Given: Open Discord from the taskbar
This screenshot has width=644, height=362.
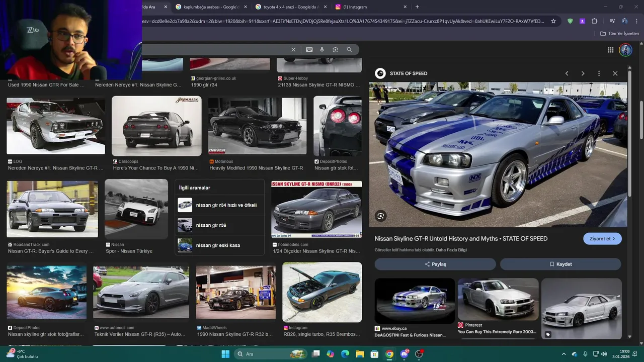Looking at the screenshot, I should point(404,354).
